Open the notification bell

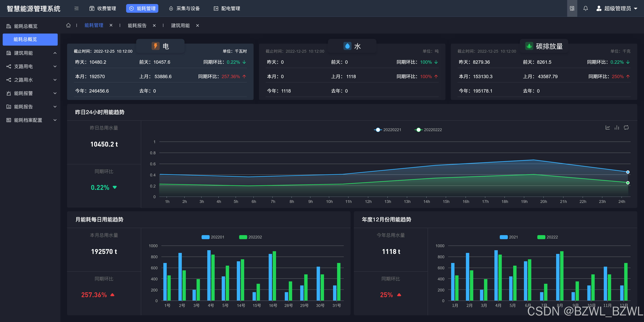pyautogui.click(x=585, y=9)
